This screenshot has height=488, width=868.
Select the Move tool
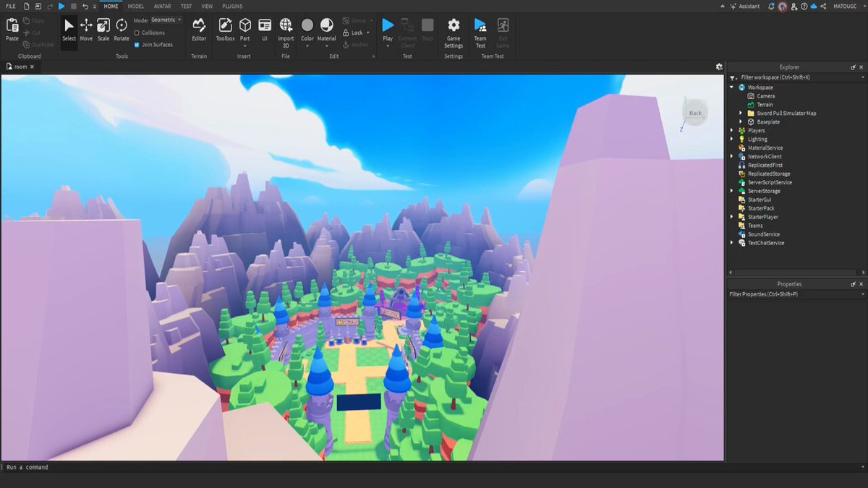[86, 30]
